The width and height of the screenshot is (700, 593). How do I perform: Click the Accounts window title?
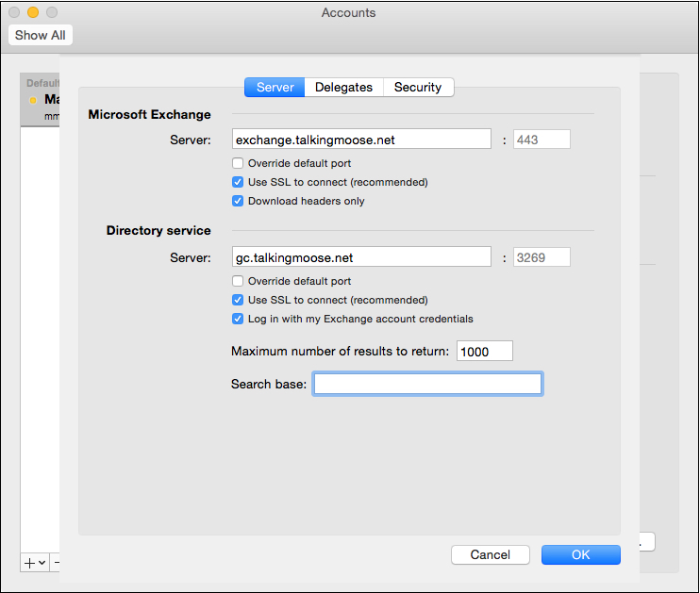pos(349,12)
